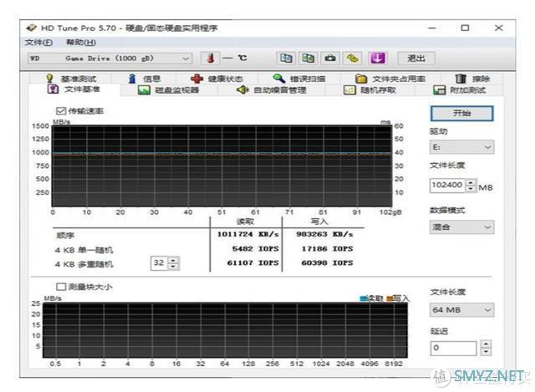Click the 信息 tab info icon
This screenshot has height=392, width=535.
[132, 79]
